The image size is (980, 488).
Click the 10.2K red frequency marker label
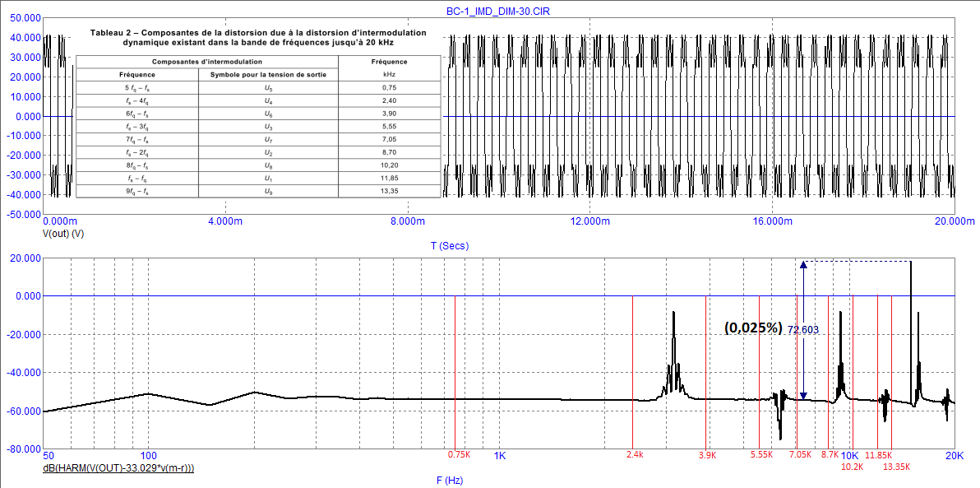click(853, 466)
